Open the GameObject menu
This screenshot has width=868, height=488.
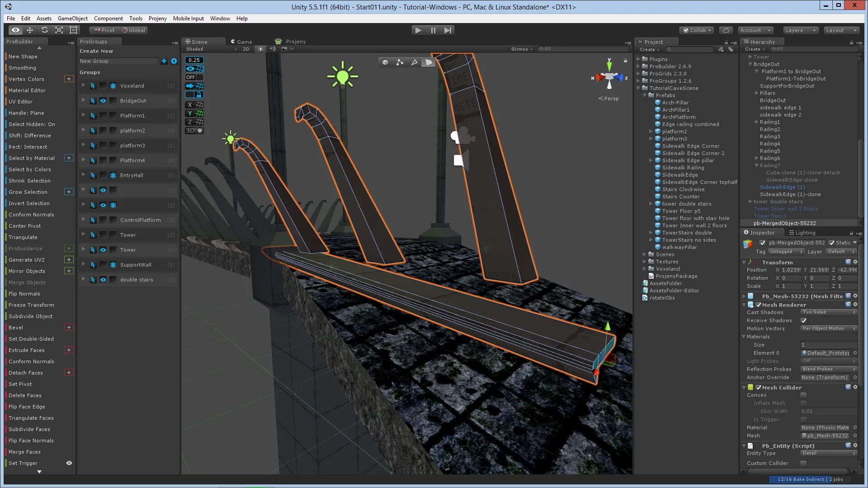[72, 19]
